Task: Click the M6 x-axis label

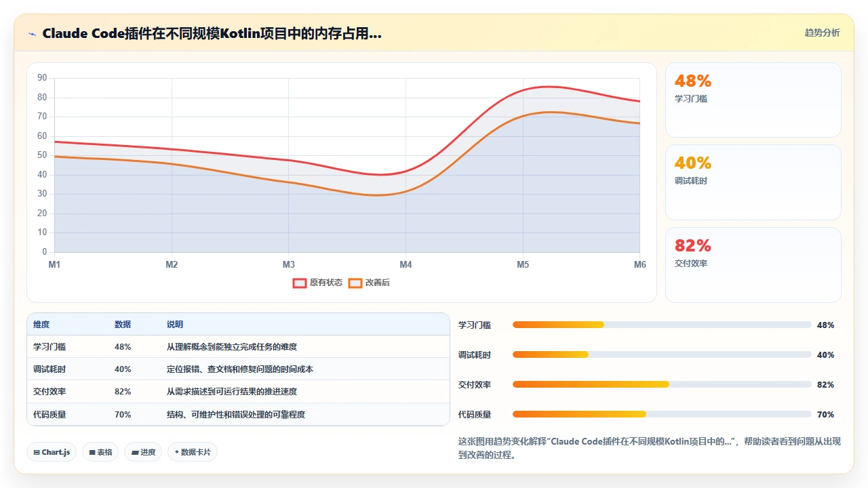Action: click(x=640, y=264)
